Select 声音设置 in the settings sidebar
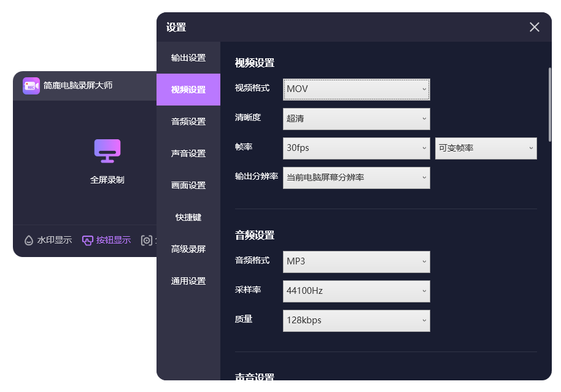The image size is (561, 392). point(188,153)
